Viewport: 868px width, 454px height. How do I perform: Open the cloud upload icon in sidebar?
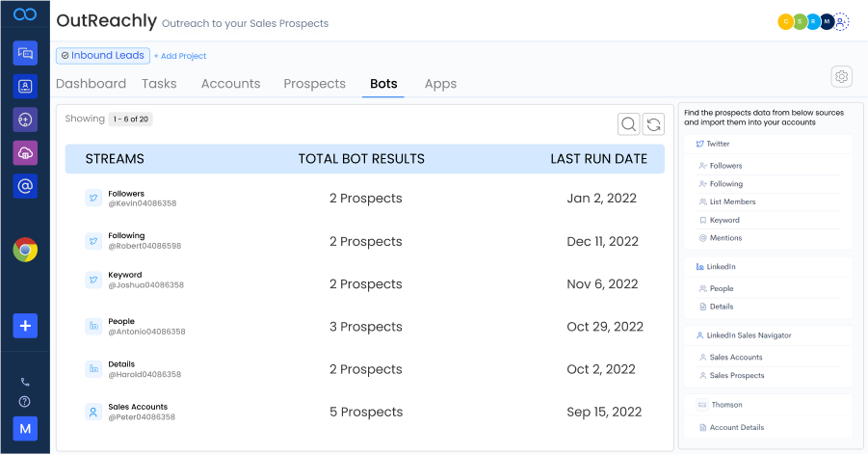(x=25, y=152)
